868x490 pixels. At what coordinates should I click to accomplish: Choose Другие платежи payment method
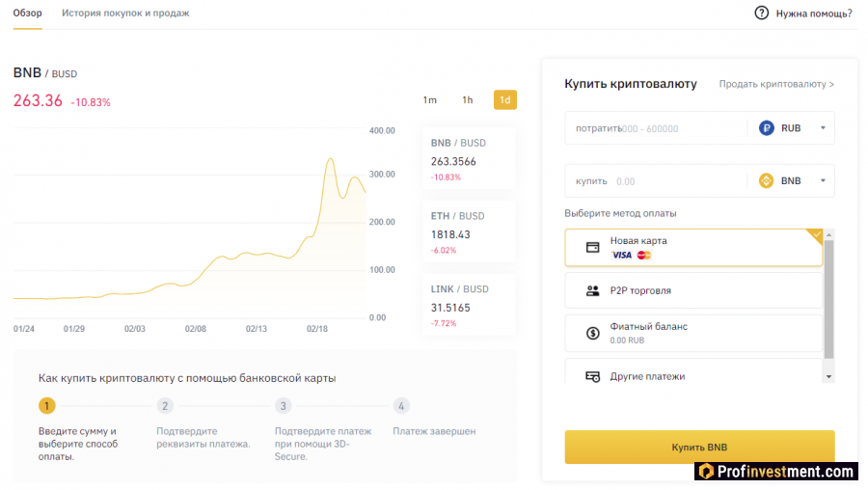tap(693, 371)
